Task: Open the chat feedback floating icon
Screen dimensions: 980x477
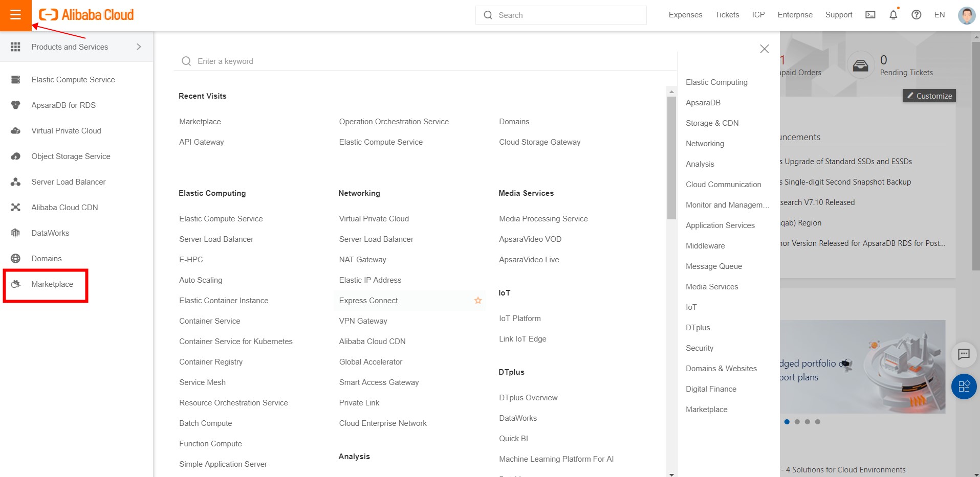Action: point(964,354)
